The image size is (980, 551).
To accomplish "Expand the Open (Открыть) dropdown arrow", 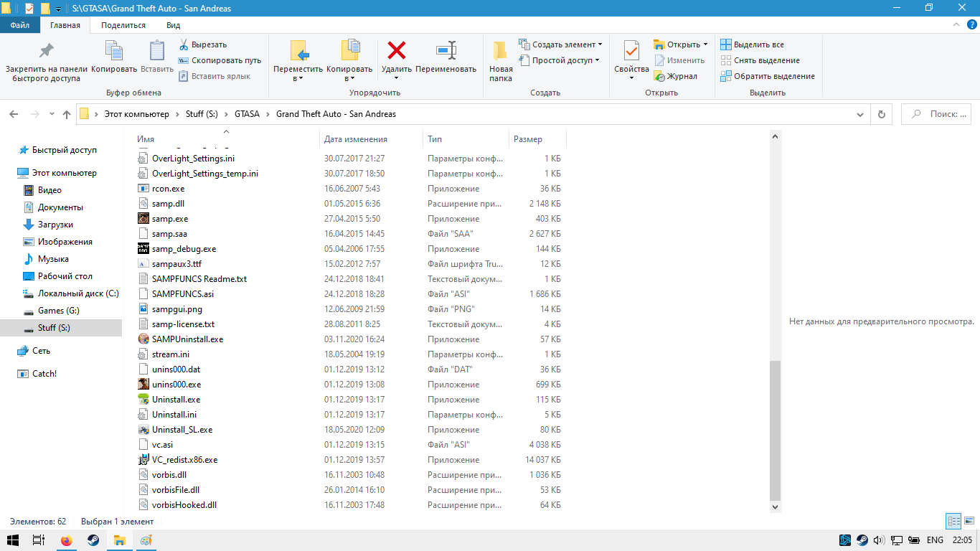I will point(705,44).
